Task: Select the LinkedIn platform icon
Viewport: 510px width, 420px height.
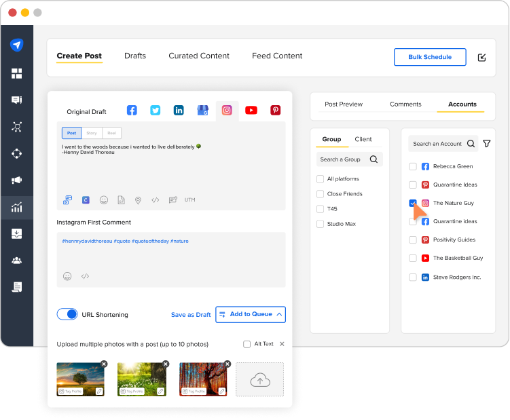Action: pyautogui.click(x=179, y=111)
